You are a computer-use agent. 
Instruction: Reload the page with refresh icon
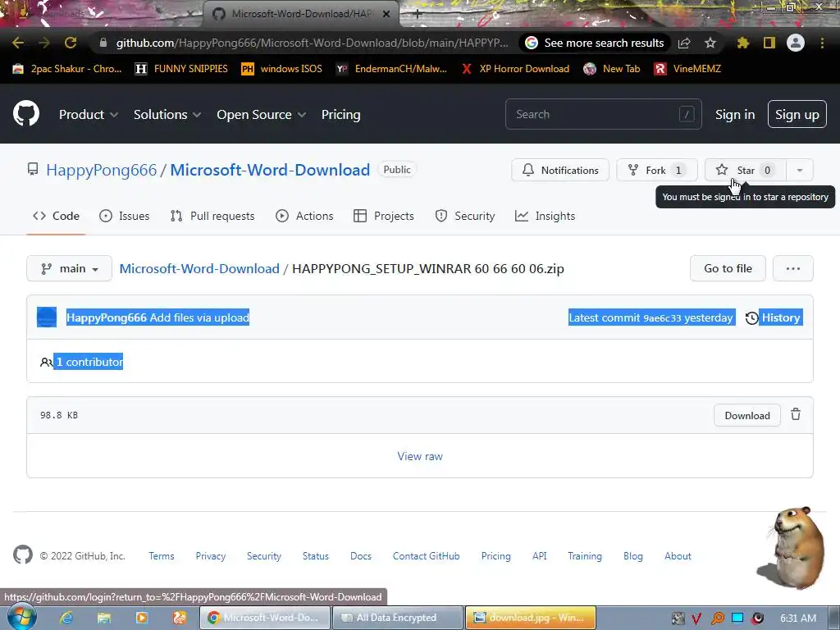click(x=71, y=43)
